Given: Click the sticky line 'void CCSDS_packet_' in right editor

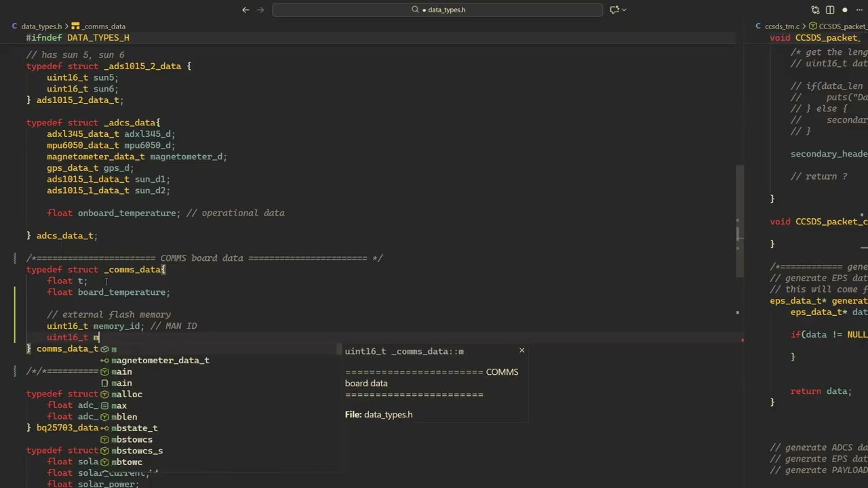Looking at the screenshot, I should pyautogui.click(x=815, y=38).
